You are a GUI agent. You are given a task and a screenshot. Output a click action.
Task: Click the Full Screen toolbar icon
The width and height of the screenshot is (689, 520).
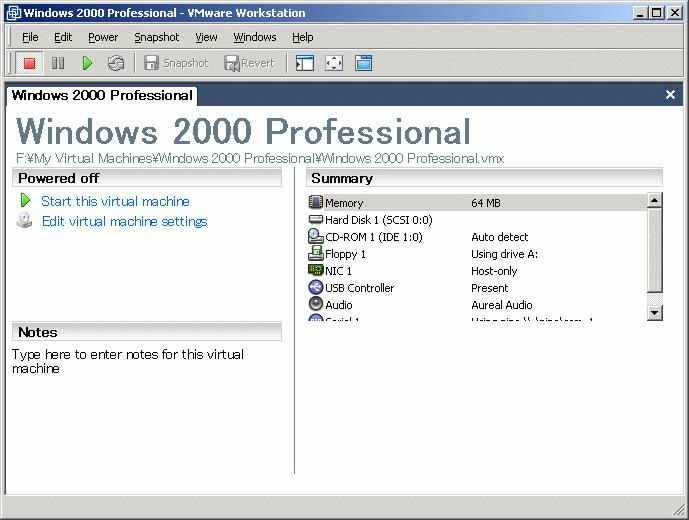pyautogui.click(x=334, y=63)
